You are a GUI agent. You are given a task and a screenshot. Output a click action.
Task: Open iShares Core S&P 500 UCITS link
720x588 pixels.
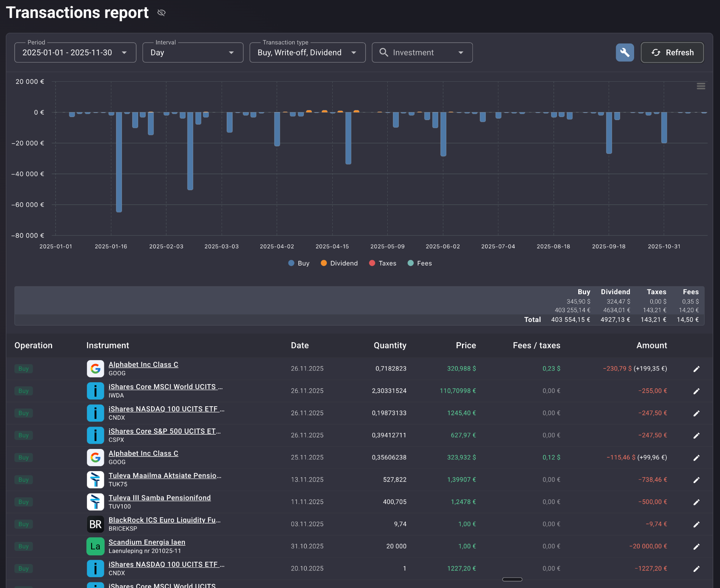165,431
